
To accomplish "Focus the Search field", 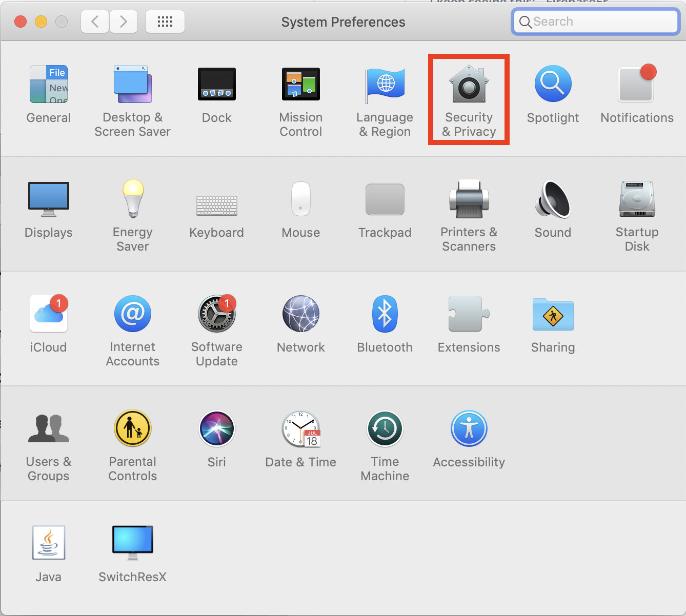I will click(596, 22).
